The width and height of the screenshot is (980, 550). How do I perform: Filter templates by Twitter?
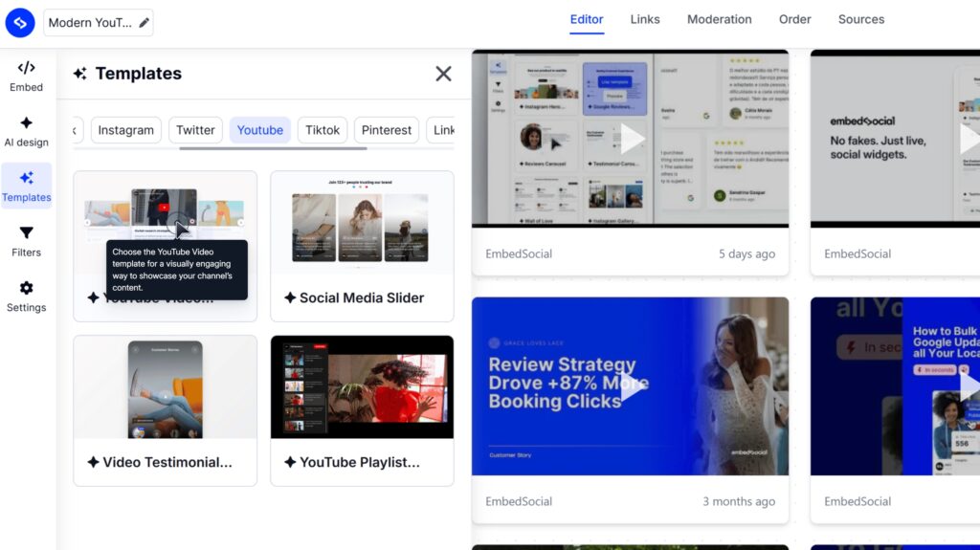click(x=195, y=130)
